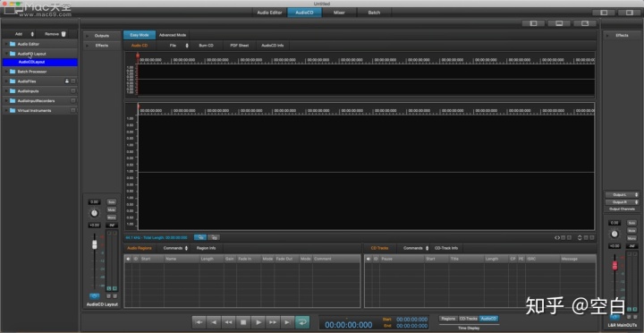Image resolution: width=644 pixels, height=333 pixels.
Task: Expand the Batch Processor folder
Action: click(x=5, y=72)
